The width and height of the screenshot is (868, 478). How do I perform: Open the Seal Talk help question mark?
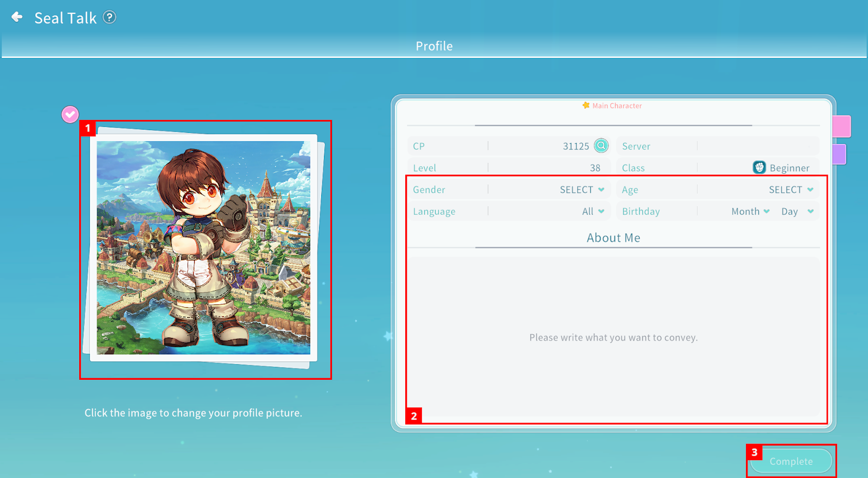pos(110,17)
